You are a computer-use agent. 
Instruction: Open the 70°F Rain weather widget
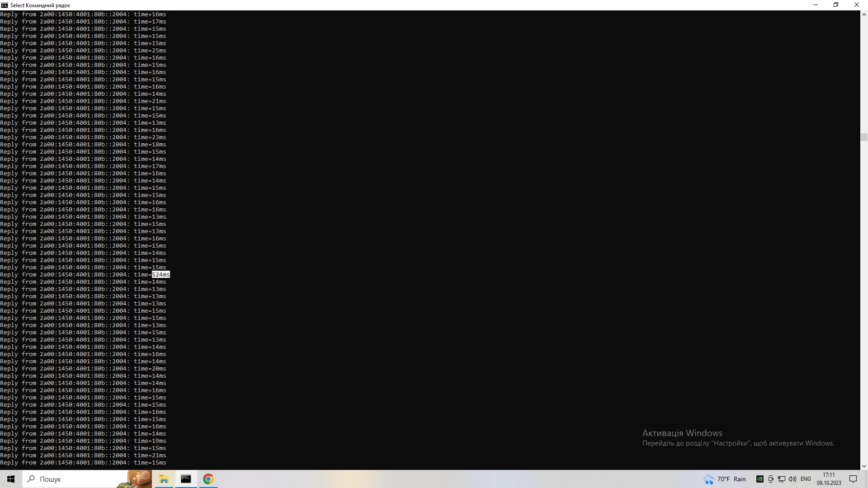(725, 479)
